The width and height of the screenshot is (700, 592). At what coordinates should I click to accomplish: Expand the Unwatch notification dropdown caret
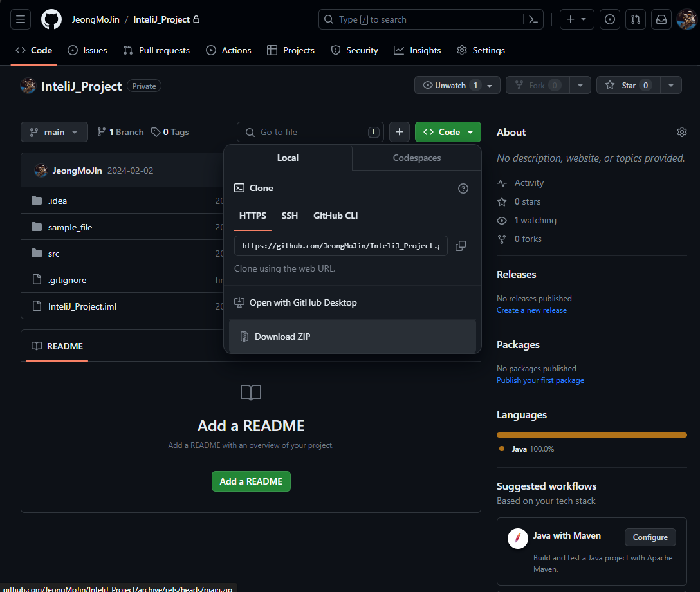(490, 86)
